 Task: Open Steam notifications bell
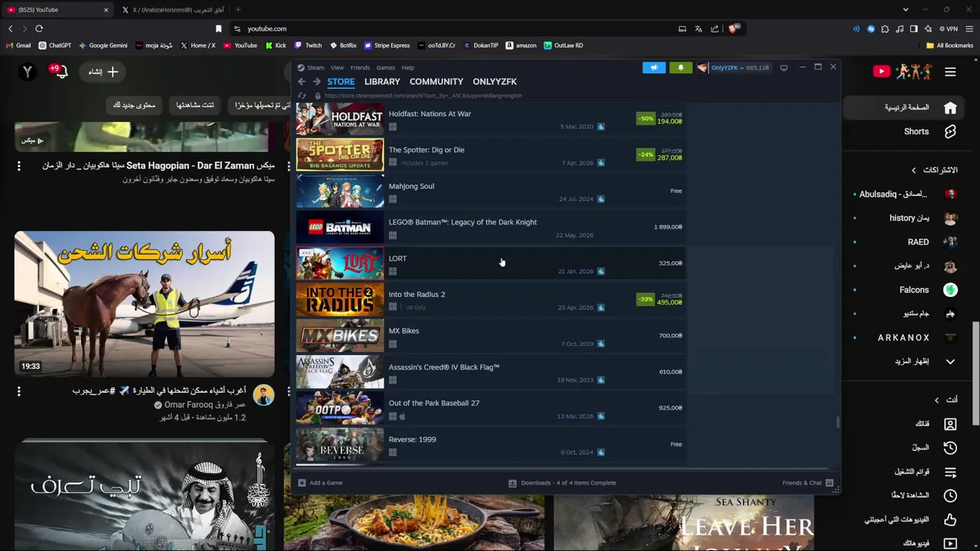coord(681,67)
